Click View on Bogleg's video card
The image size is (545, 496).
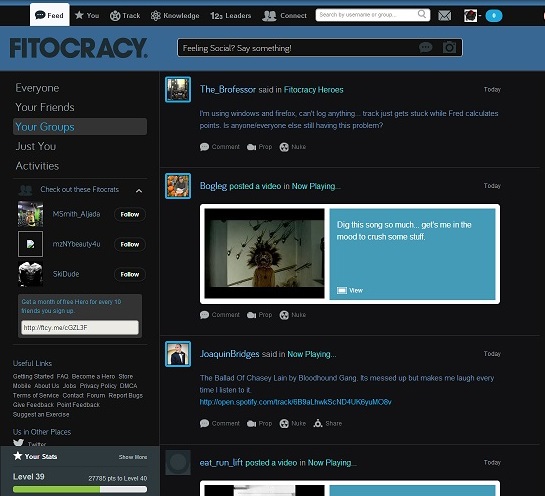point(350,290)
